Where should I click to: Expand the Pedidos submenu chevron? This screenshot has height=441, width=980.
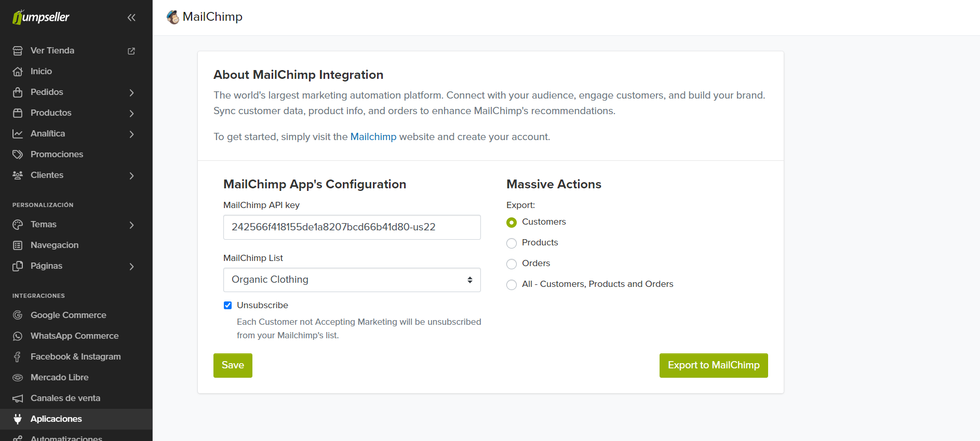coord(131,92)
